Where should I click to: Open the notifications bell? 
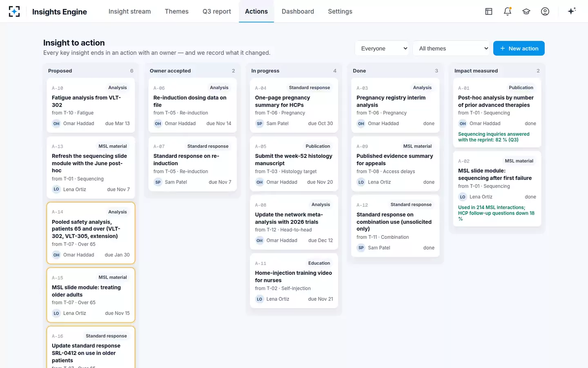(508, 11)
